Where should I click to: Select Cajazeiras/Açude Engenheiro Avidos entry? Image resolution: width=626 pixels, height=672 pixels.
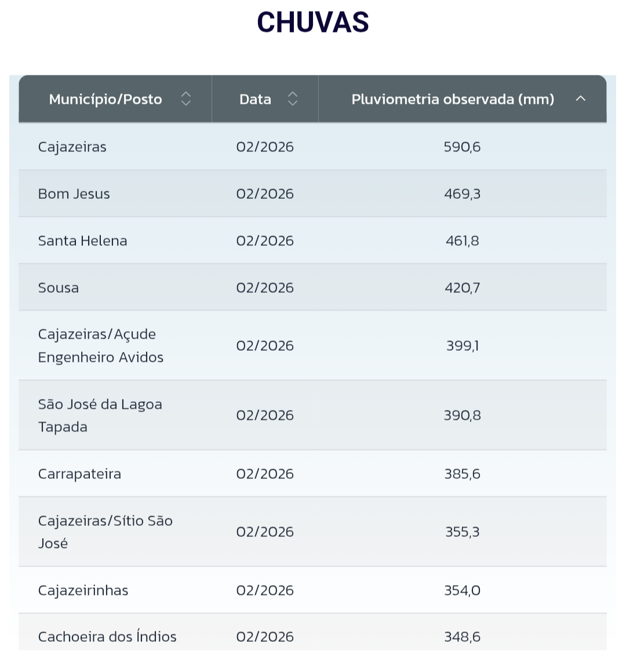pyautogui.click(x=101, y=346)
